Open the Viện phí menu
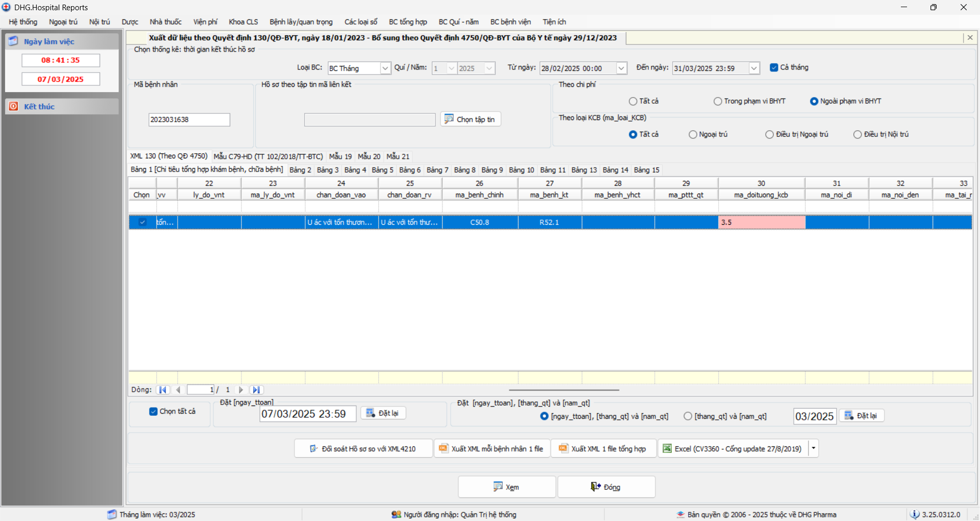 205,22
